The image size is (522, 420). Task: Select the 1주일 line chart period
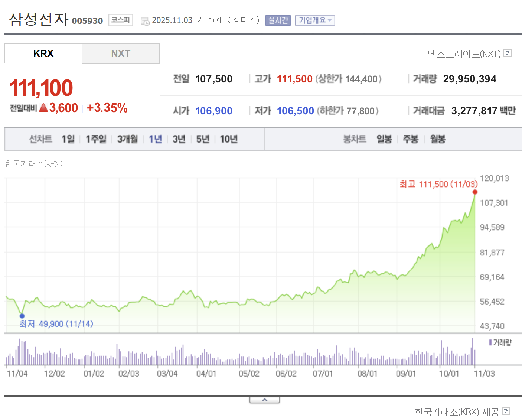[x=96, y=139]
